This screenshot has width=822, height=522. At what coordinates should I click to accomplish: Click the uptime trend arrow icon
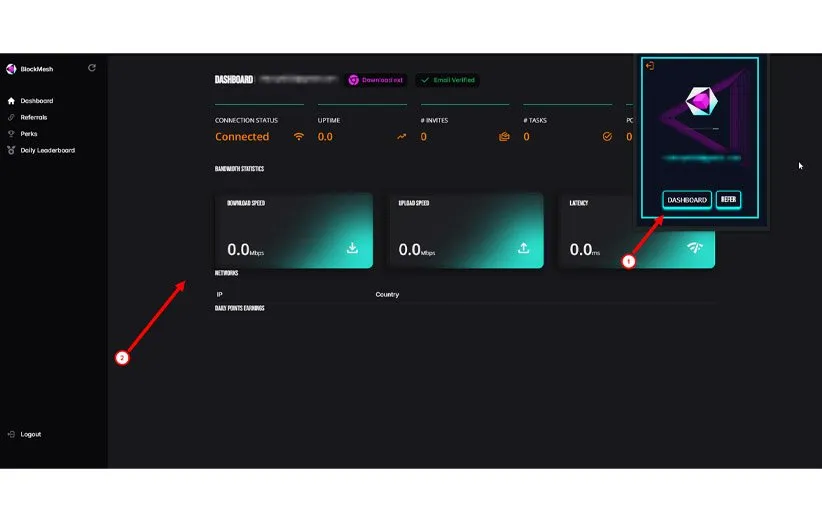[402, 137]
